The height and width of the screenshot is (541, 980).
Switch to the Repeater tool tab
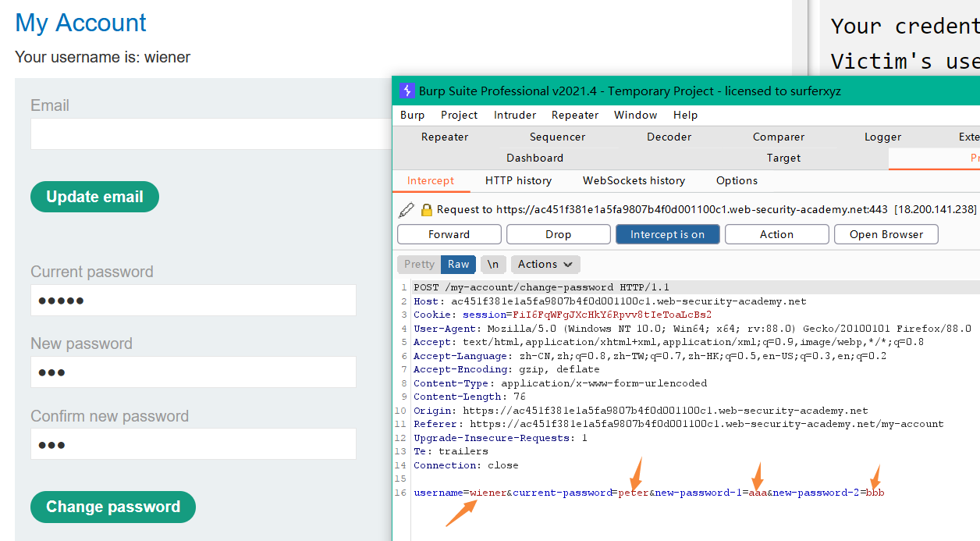pyautogui.click(x=445, y=137)
